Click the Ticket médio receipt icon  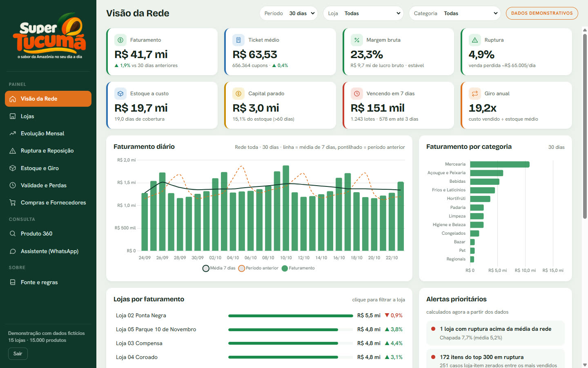pyautogui.click(x=238, y=40)
